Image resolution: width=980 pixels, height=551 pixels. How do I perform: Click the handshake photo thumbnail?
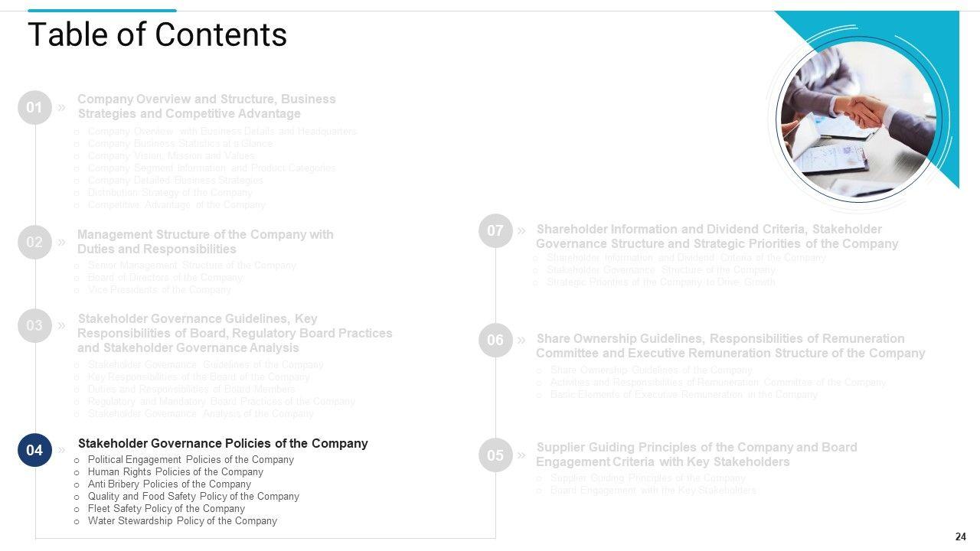pos(857,119)
